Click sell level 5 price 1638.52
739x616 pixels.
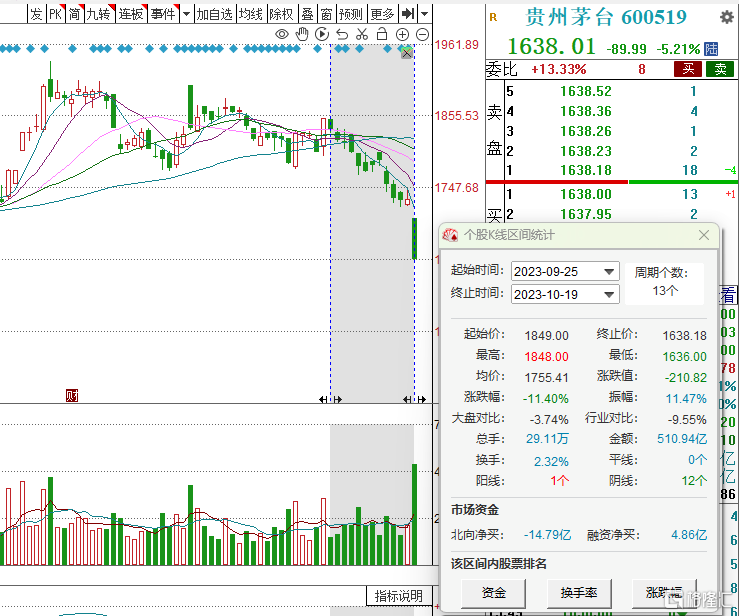pyautogui.click(x=586, y=91)
